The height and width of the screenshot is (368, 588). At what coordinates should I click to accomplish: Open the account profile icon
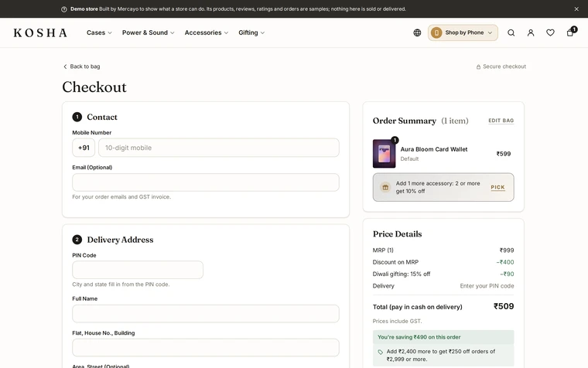531,32
